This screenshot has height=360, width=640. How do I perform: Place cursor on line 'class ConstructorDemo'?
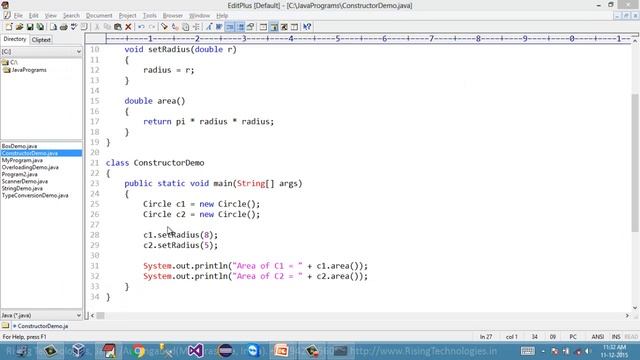coord(155,163)
